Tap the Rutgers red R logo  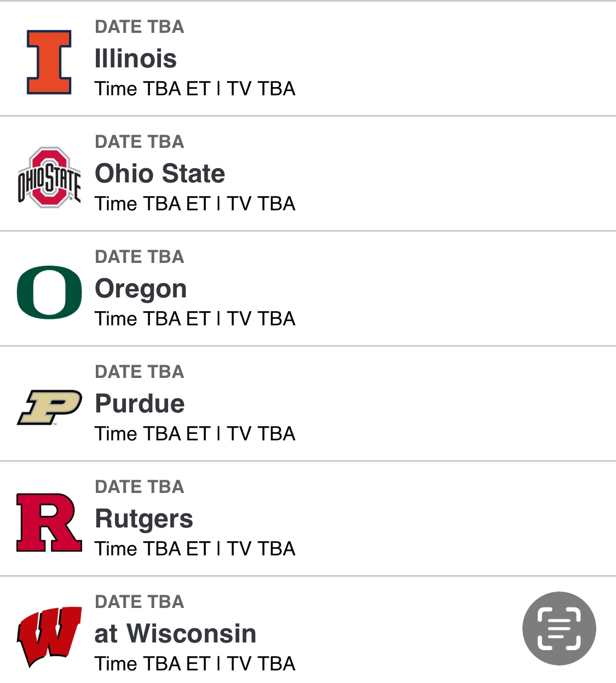point(49,523)
